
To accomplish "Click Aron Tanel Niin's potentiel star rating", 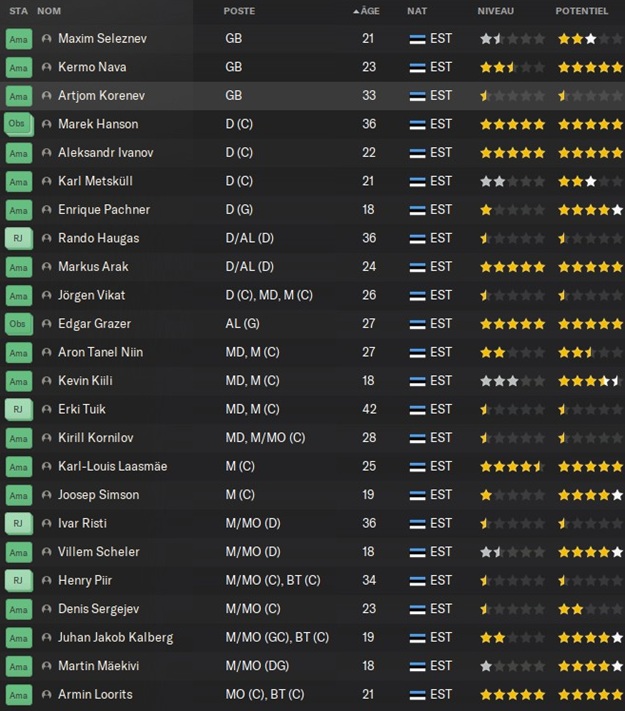I will (x=591, y=352).
